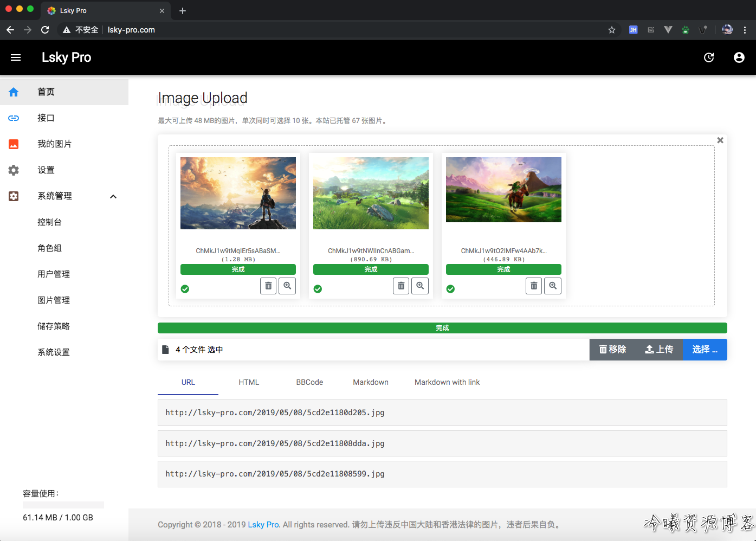Open 图片管理 under 系统管理
Screen dimensions: 756x541
tap(64, 300)
